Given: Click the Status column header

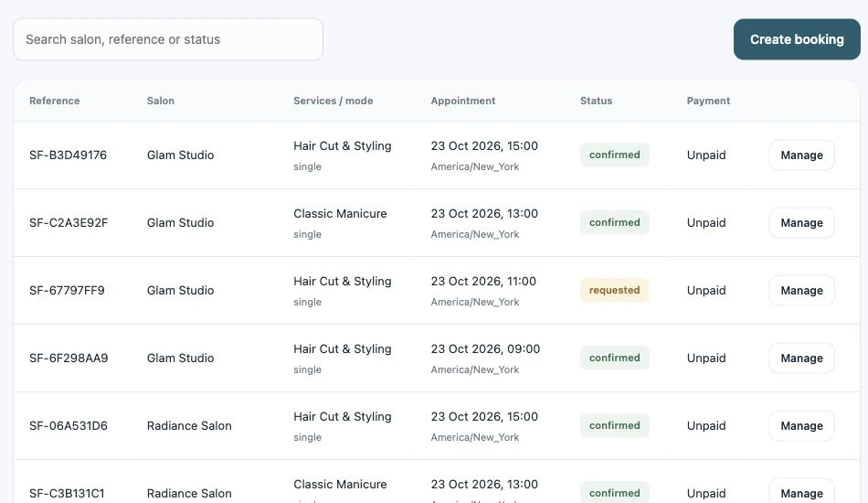Looking at the screenshot, I should (x=597, y=101).
